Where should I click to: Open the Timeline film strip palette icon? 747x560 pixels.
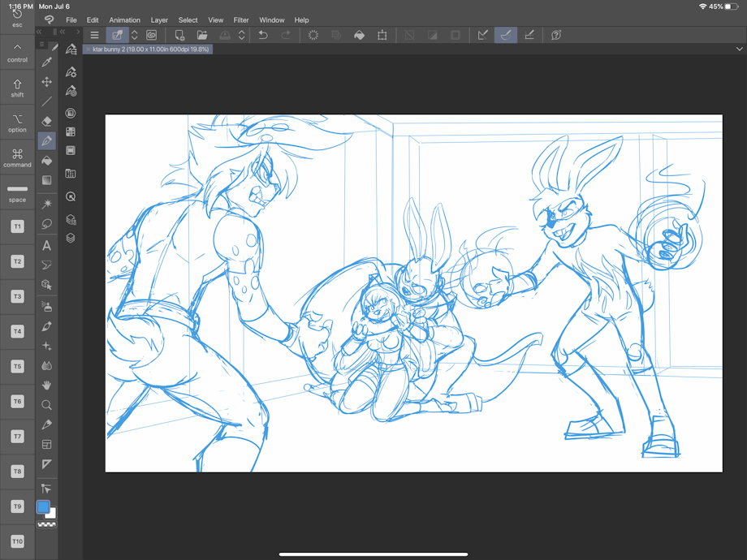(x=71, y=151)
